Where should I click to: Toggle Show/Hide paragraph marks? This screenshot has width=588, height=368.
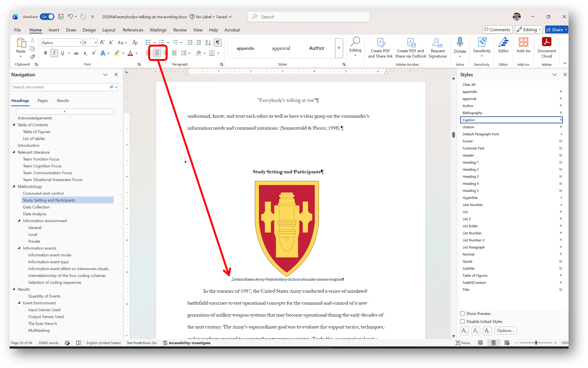pyautogui.click(x=218, y=43)
